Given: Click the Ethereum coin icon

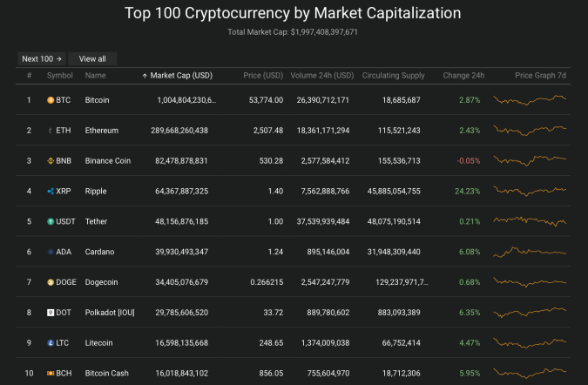Looking at the screenshot, I should tap(51, 131).
